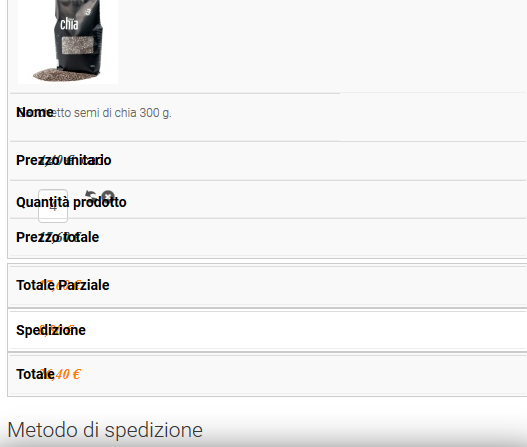Click the orange 40 € total amount
The width and height of the screenshot is (527, 447).
point(68,374)
